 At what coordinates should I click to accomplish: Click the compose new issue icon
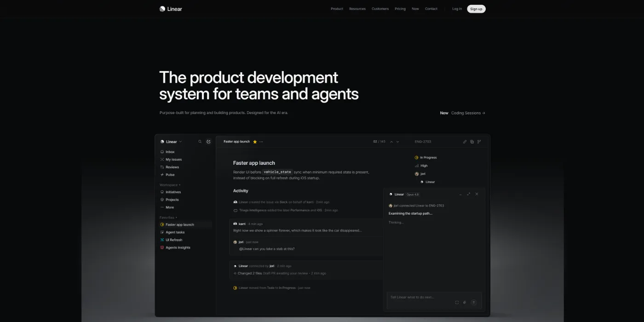pyautogui.click(x=208, y=142)
